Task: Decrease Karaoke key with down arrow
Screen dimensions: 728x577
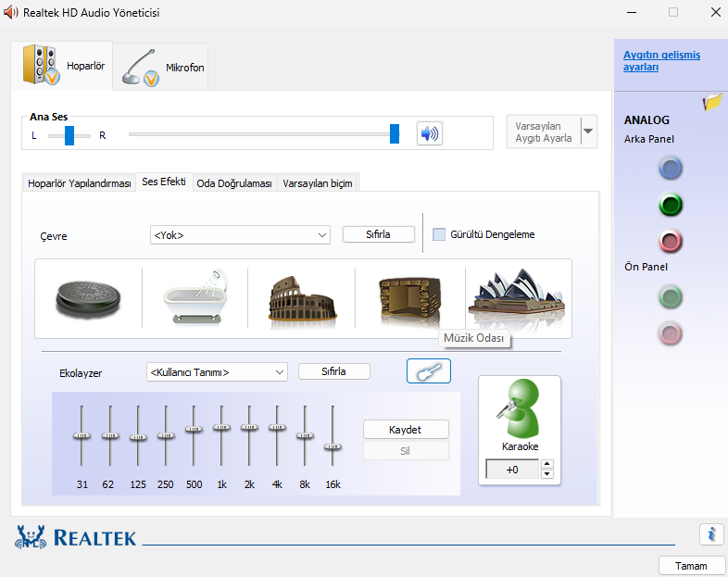Action: 547,473
